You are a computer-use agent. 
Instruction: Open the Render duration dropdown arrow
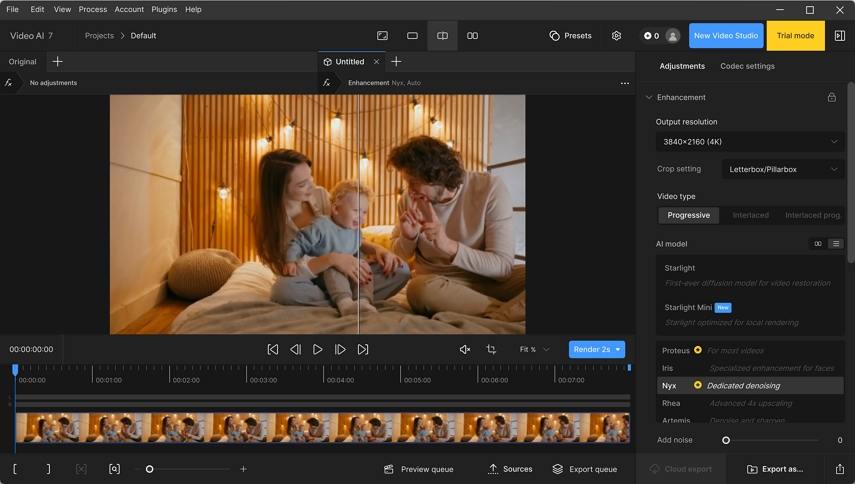[x=618, y=349]
